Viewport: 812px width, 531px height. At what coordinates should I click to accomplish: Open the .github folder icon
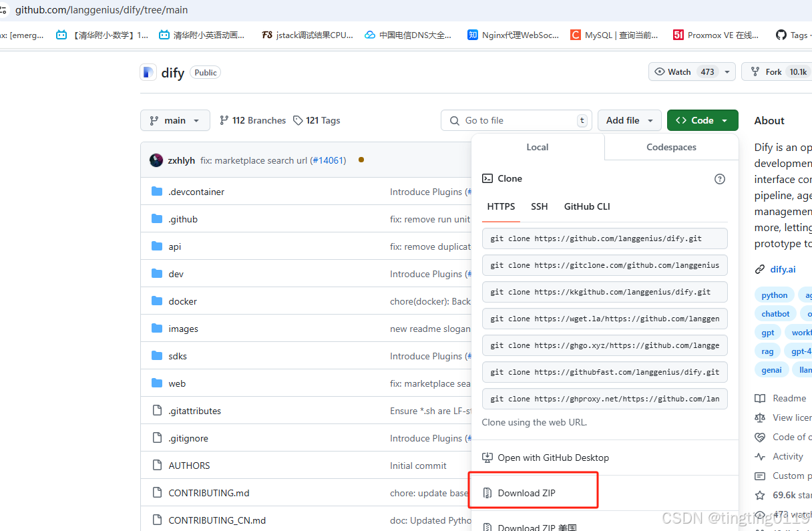(157, 219)
